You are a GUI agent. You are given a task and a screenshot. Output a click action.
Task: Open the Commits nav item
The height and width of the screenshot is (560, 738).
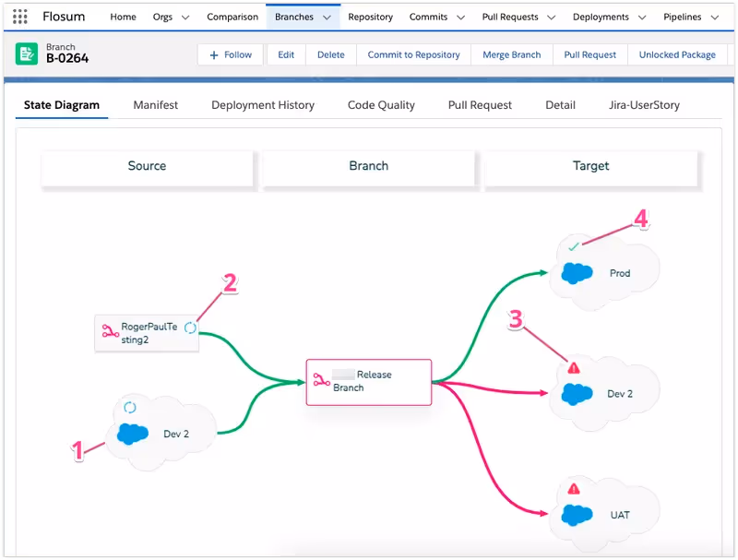[x=428, y=17]
